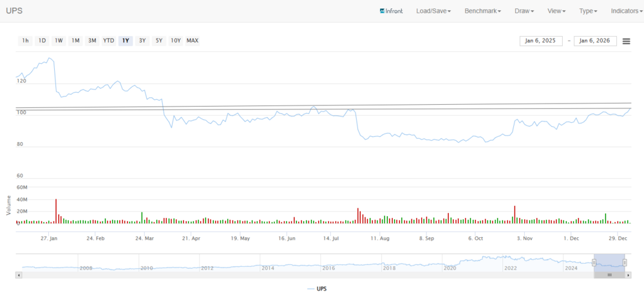Open the Benchmark dropdown
The width and height of the screenshot is (644, 292).
[x=482, y=11]
